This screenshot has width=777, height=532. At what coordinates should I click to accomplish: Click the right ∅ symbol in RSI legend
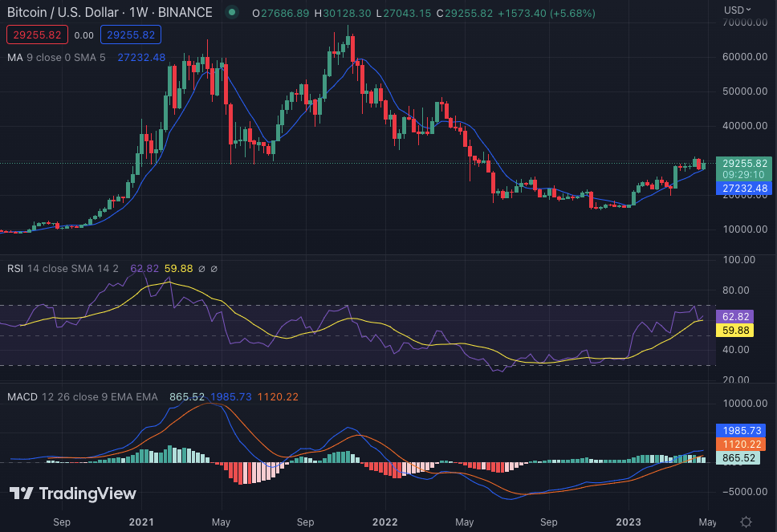214,269
